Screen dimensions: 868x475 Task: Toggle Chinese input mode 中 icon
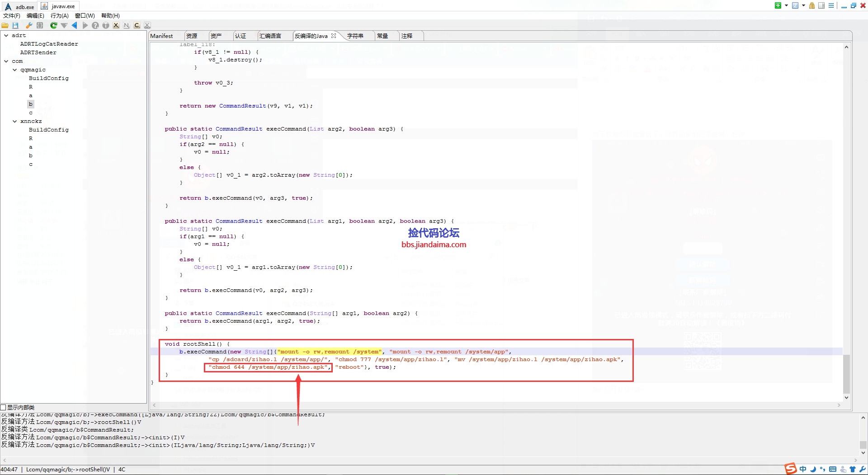(803, 469)
